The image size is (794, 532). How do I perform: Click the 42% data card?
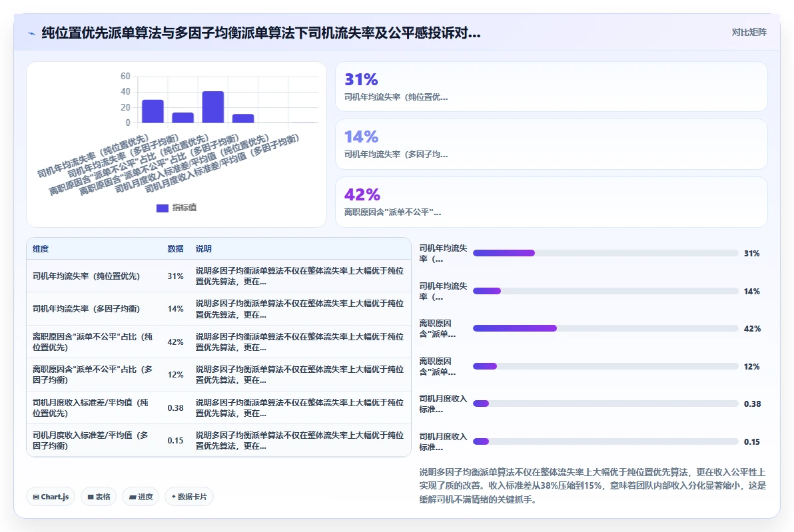click(x=551, y=202)
